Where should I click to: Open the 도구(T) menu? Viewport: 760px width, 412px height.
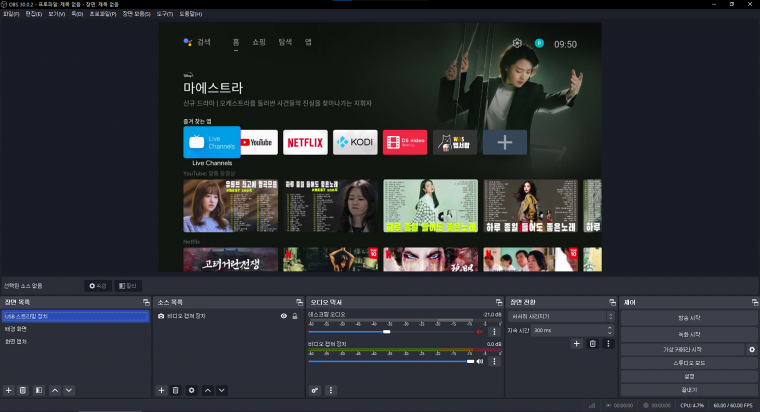tap(164, 14)
